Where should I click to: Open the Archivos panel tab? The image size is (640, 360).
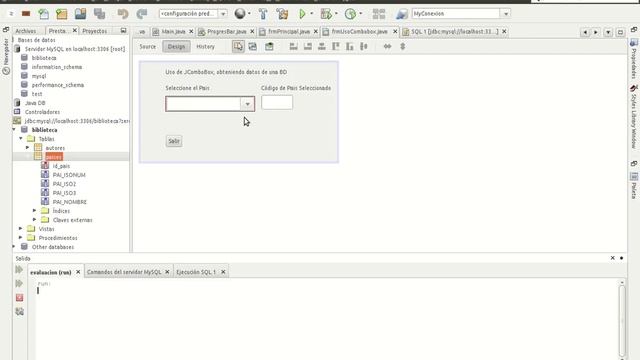(x=26, y=31)
